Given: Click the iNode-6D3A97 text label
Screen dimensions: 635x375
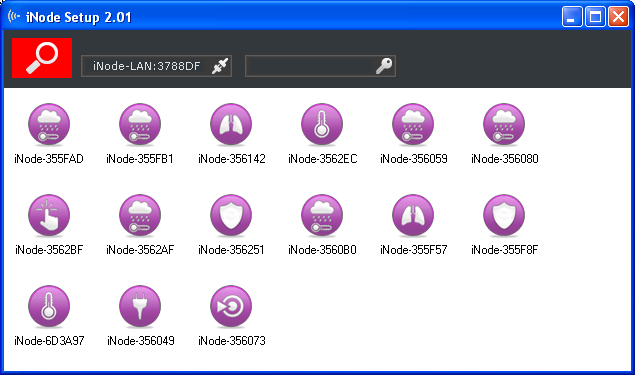Looking at the screenshot, I should [49, 341].
